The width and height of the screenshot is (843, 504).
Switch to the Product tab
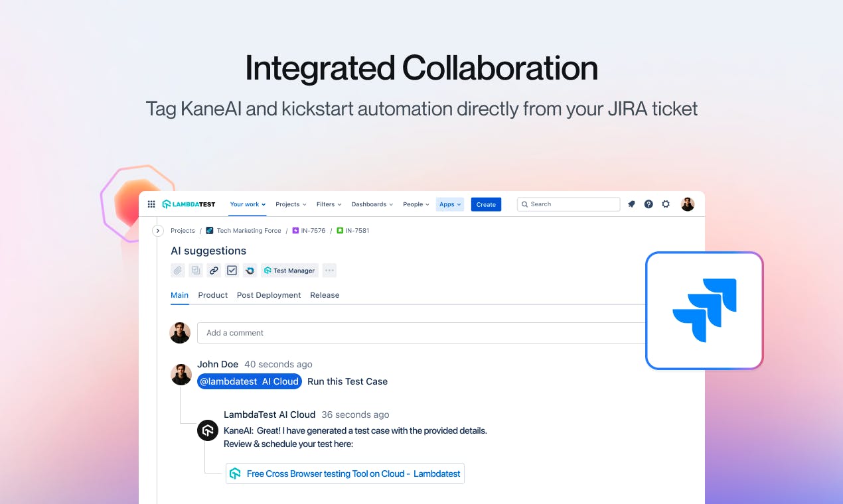[x=213, y=295]
